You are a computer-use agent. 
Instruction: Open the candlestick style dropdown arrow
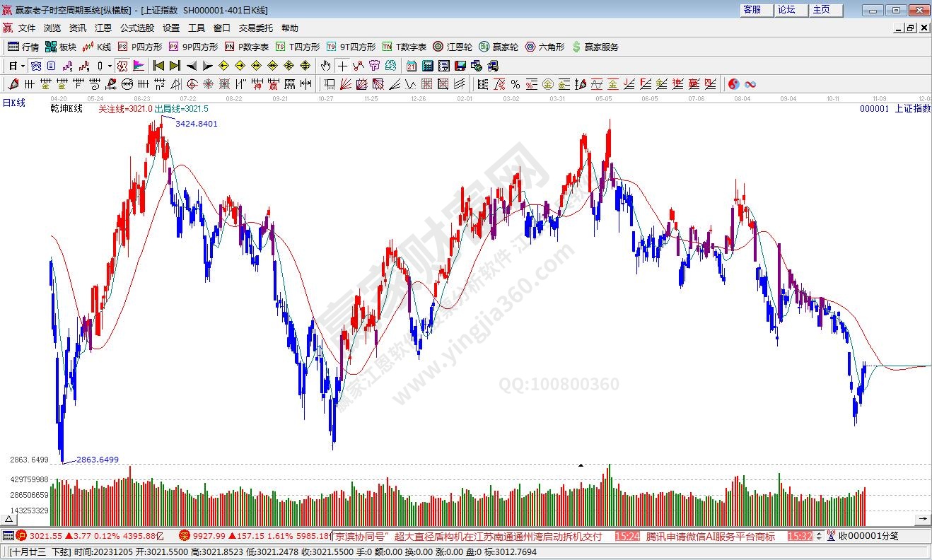110,66
